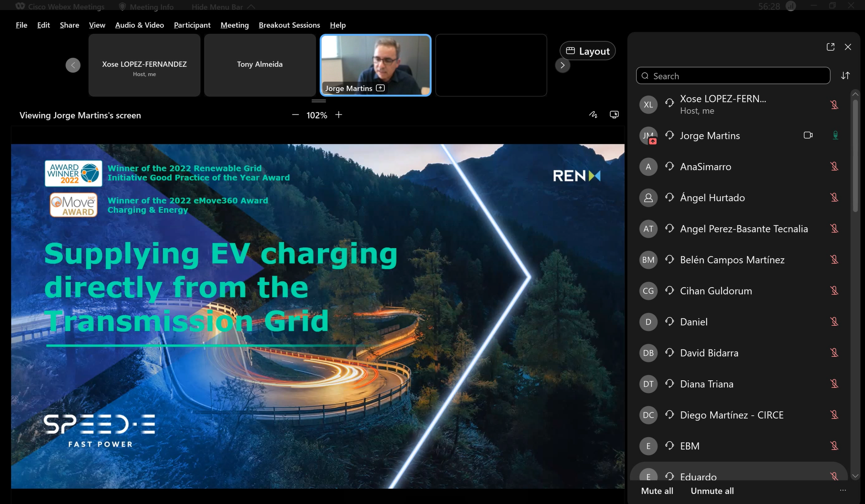
Task: Zoom in shared screen with plus
Action: pyautogui.click(x=339, y=115)
